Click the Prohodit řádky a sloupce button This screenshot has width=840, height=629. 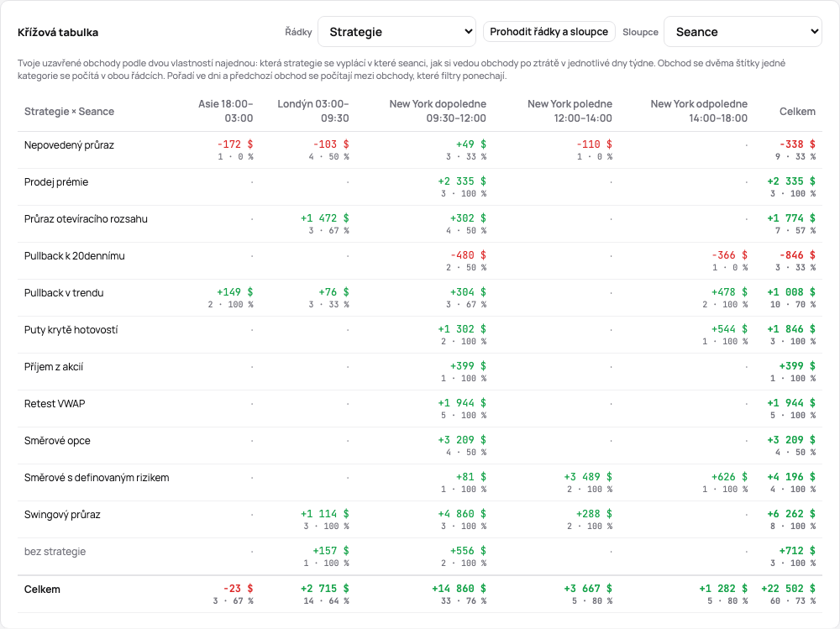pyautogui.click(x=549, y=32)
